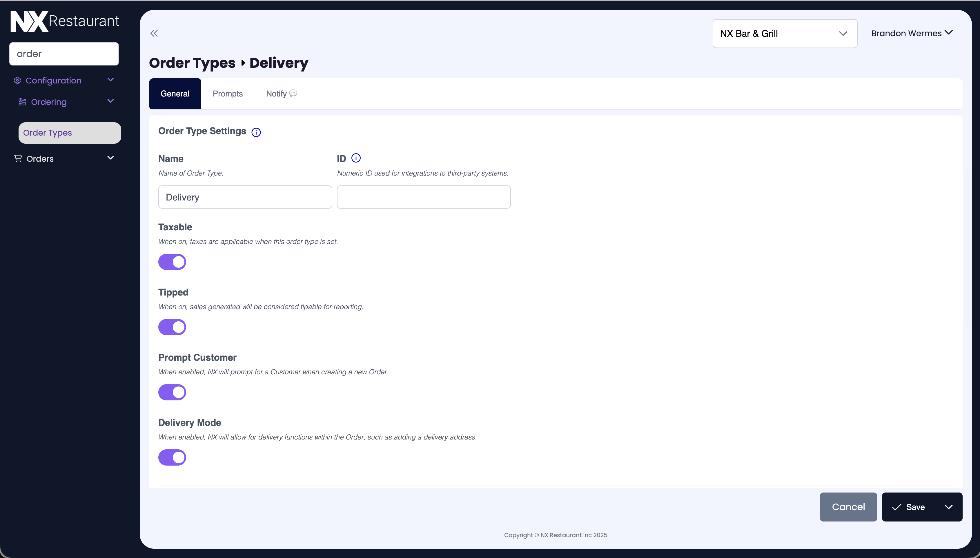Viewport: 980px width, 558px height.
Task: Click the NX Restaurant logo
Action: pyautogui.click(x=64, y=21)
